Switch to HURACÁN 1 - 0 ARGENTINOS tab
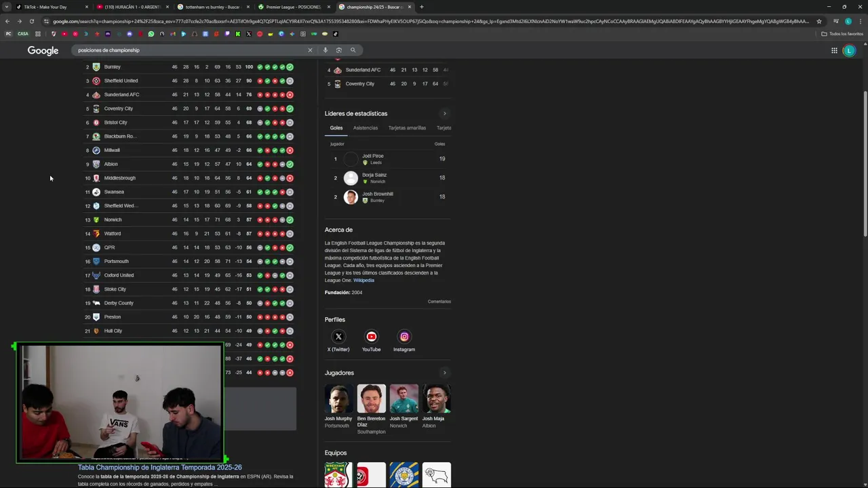Viewport: 868px width, 488px height. click(132, 7)
